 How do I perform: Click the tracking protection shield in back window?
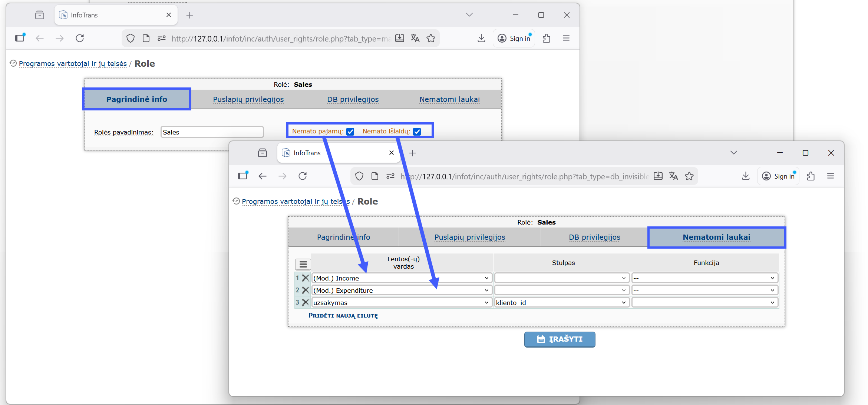pos(131,38)
